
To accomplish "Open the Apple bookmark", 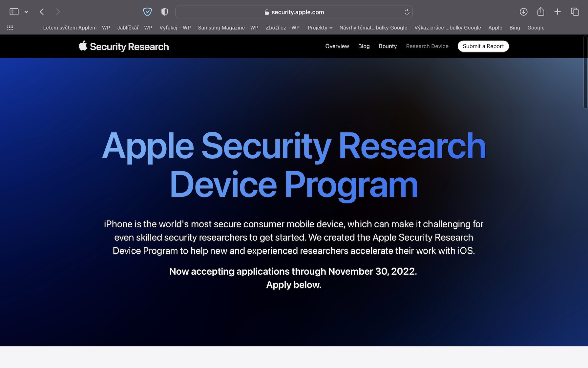I will click(495, 28).
